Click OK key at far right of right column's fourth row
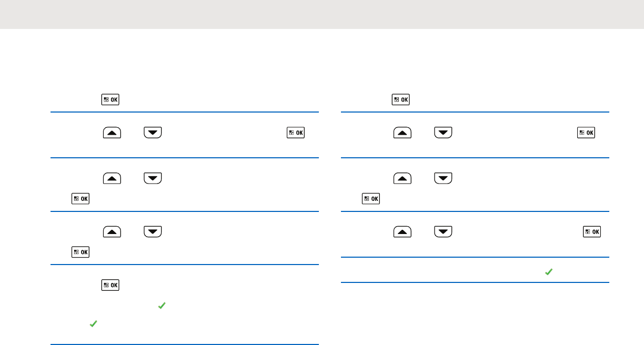Screen dimensions: 644x345 pyautogui.click(x=593, y=232)
